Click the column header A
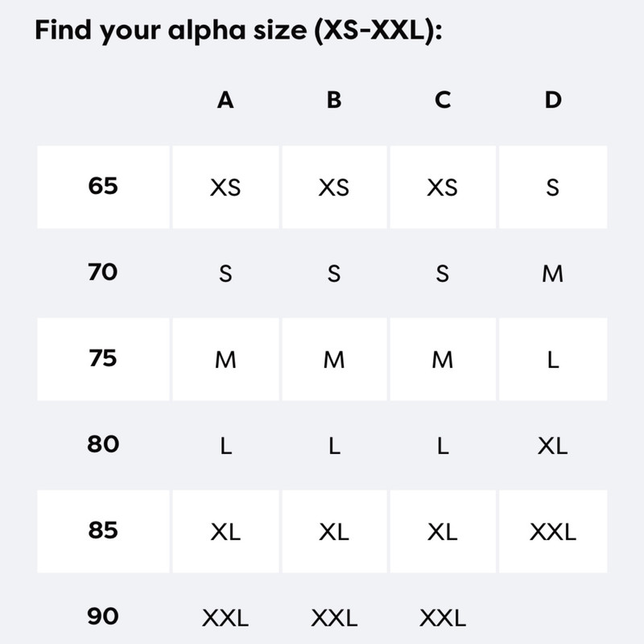Image resolution: width=644 pixels, height=644 pixels. tap(225, 100)
